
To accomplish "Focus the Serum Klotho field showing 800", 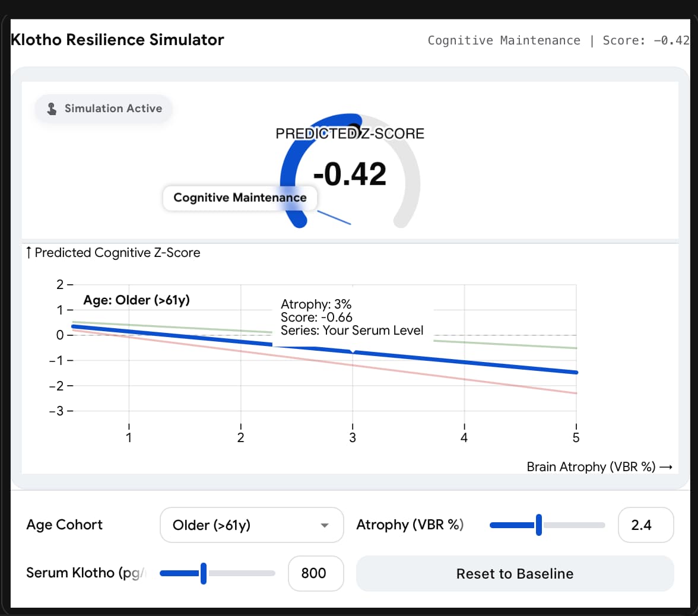I will (315, 573).
